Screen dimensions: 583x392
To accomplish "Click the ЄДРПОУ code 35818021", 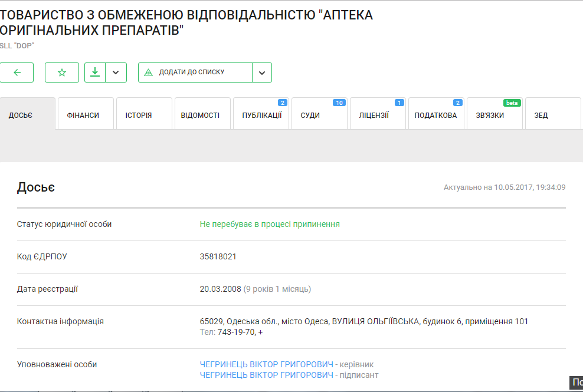I will [x=218, y=256].
